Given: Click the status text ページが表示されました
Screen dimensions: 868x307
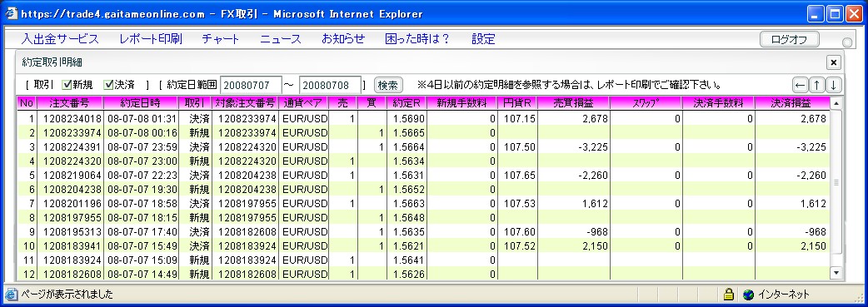Looking at the screenshot, I should (67, 295).
